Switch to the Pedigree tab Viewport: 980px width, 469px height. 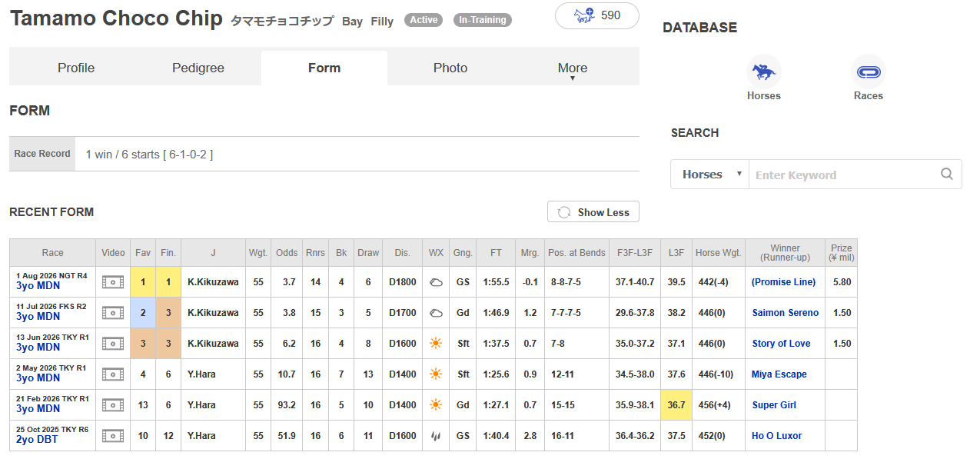tap(198, 68)
